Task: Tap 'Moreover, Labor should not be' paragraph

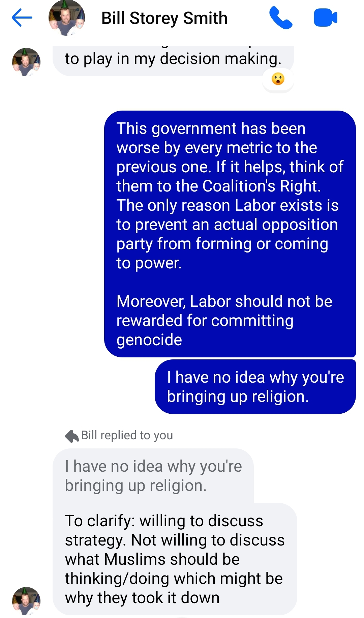Action: tap(224, 320)
